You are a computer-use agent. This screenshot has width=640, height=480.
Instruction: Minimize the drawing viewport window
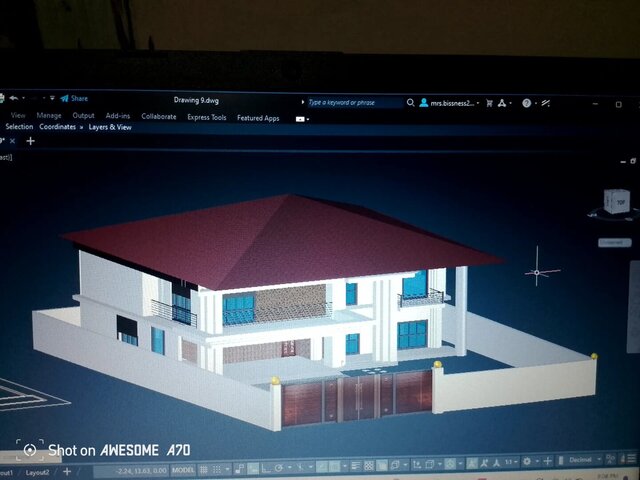click(623, 162)
